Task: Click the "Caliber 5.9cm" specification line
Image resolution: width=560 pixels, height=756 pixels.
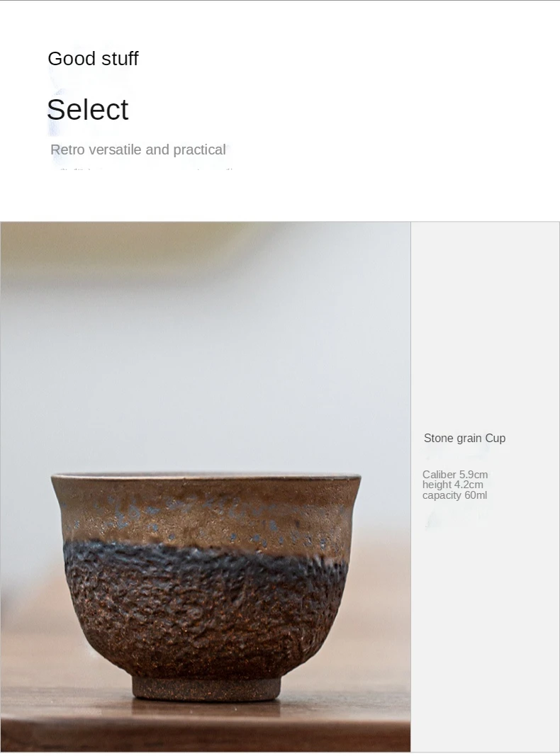Action: point(455,475)
